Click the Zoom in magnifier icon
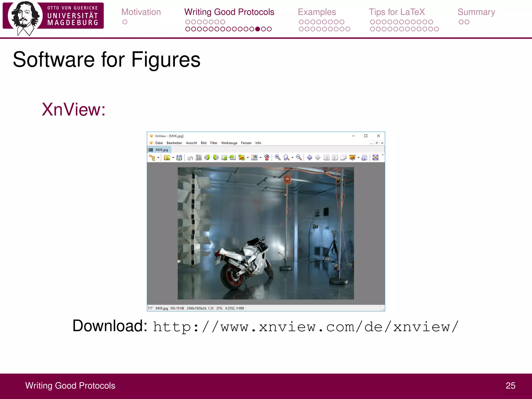This screenshot has height=399, width=532. [x=277, y=158]
